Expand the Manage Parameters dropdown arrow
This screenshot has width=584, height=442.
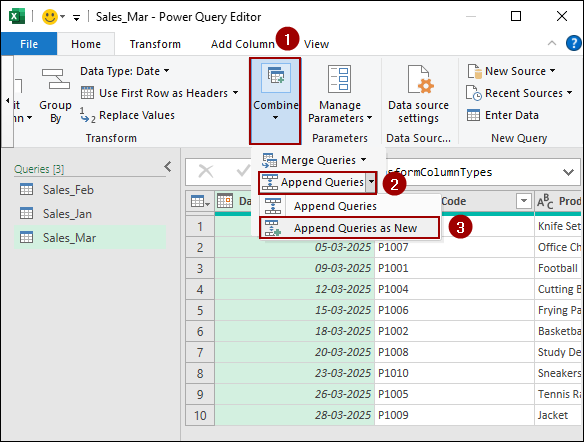[x=369, y=118]
